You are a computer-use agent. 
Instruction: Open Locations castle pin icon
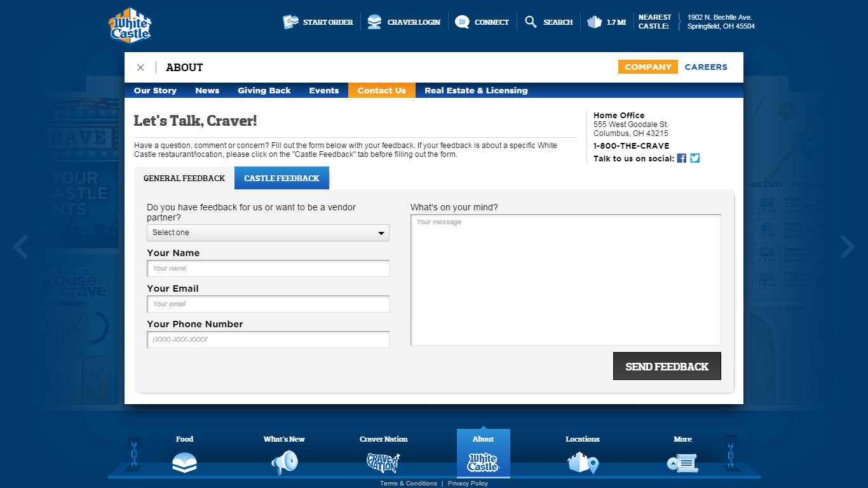pos(583,463)
